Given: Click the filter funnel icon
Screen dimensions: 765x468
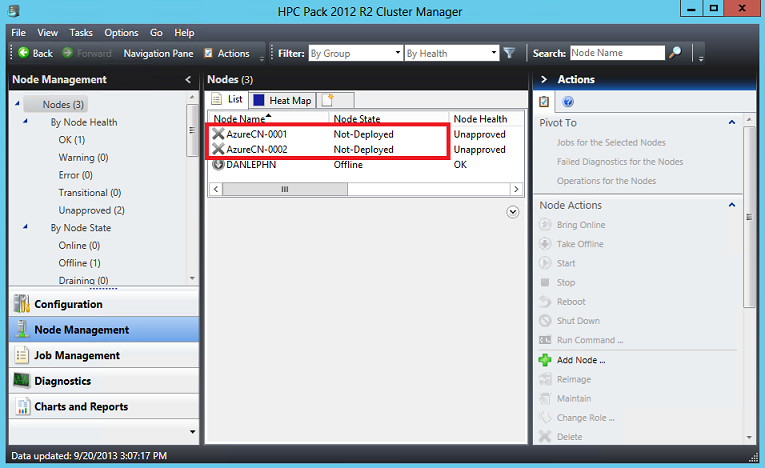Looking at the screenshot, I should click(x=509, y=53).
